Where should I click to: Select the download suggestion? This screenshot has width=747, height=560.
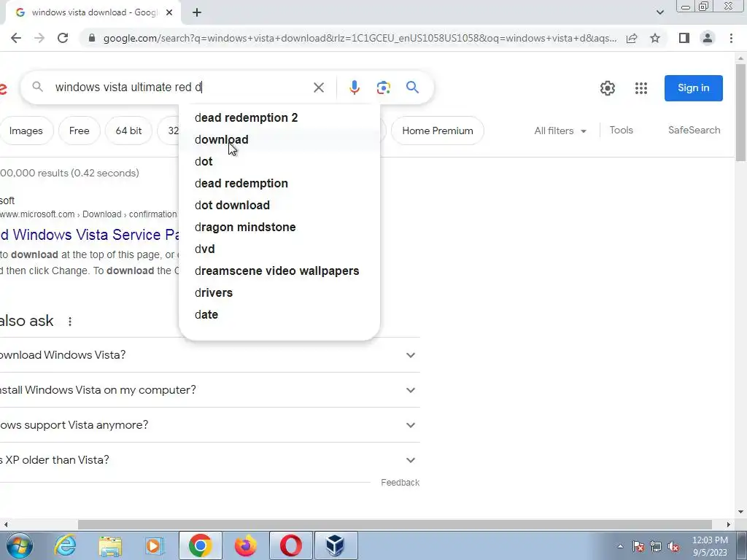coord(279,139)
